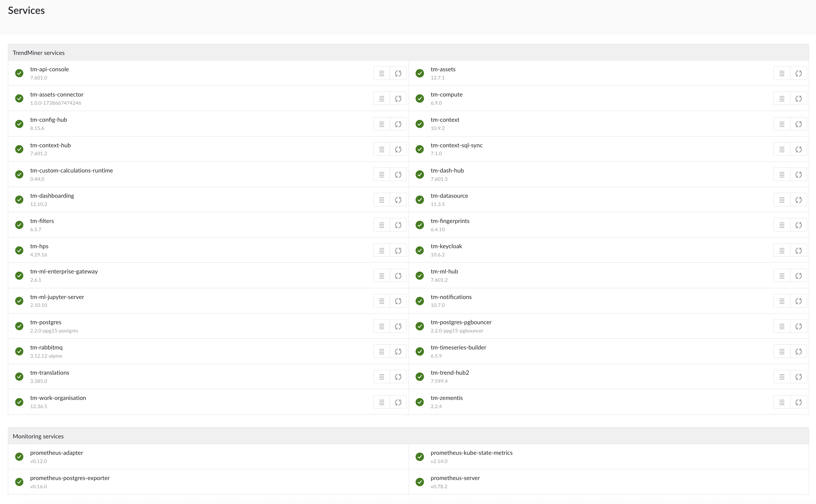
Task: Open tm-config-hub logs
Action: [381, 124]
